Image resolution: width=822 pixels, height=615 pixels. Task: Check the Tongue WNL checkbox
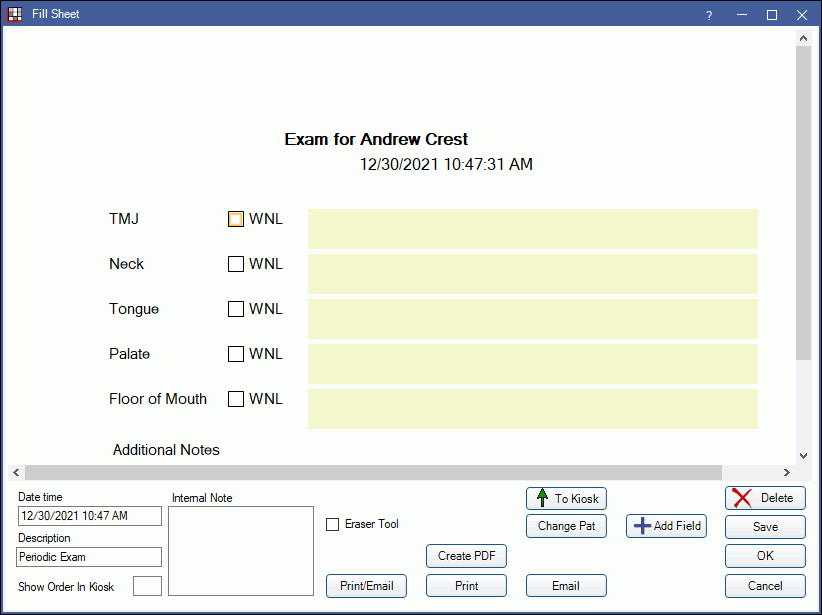[x=235, y=309]
